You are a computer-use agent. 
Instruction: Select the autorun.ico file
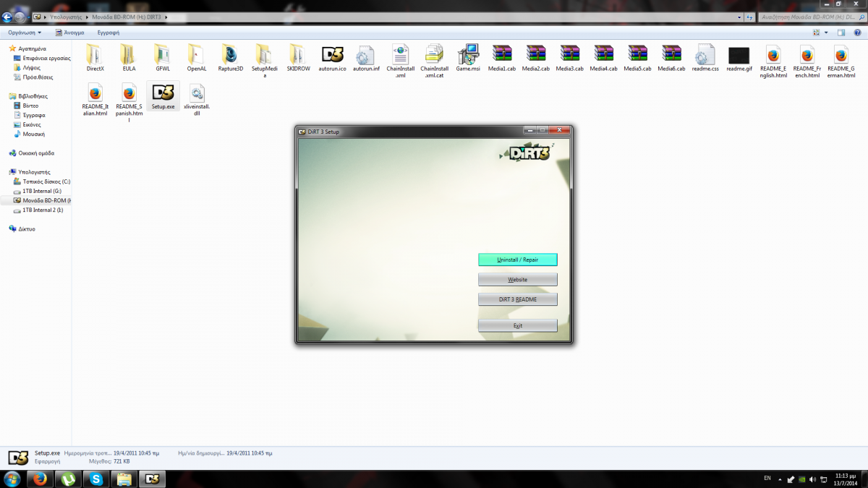[333, 59]
